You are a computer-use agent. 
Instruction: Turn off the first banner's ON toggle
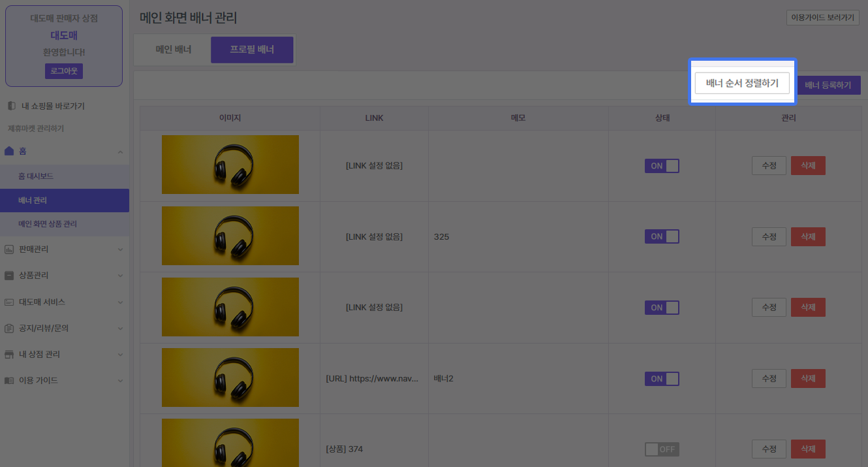(x=662, y=166)
